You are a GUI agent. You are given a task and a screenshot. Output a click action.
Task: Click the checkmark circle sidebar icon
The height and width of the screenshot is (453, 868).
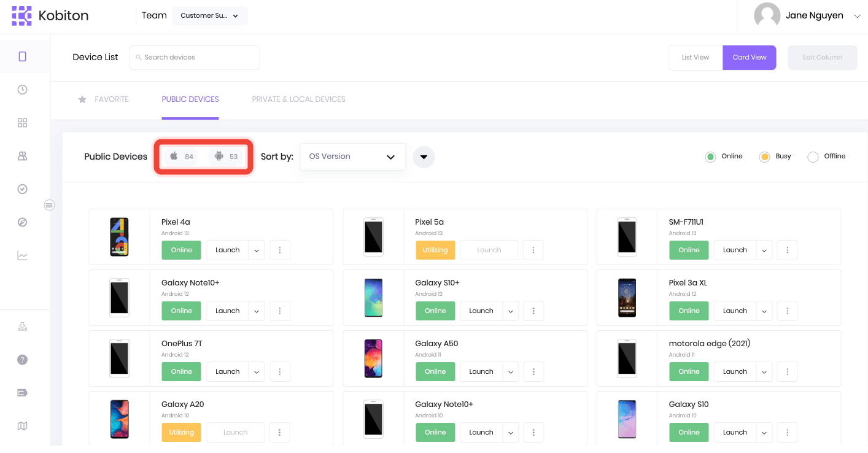pyautogui.click(x=23, y=189)
